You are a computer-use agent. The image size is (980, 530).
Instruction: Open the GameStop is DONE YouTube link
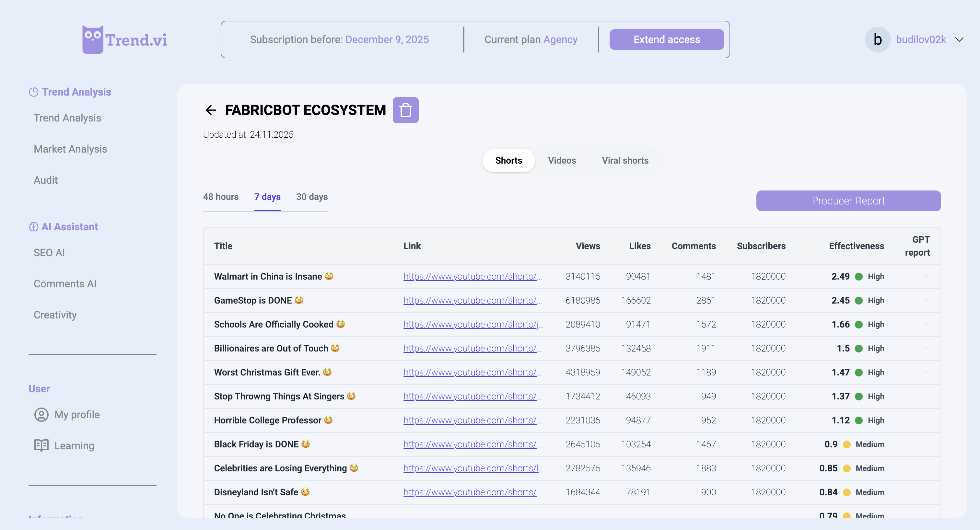[472, 300]
